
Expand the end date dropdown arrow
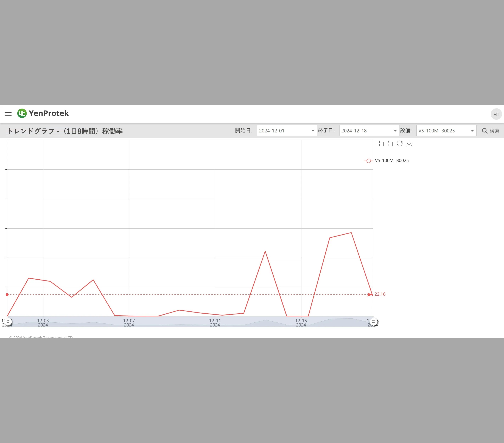coord(395,131)
